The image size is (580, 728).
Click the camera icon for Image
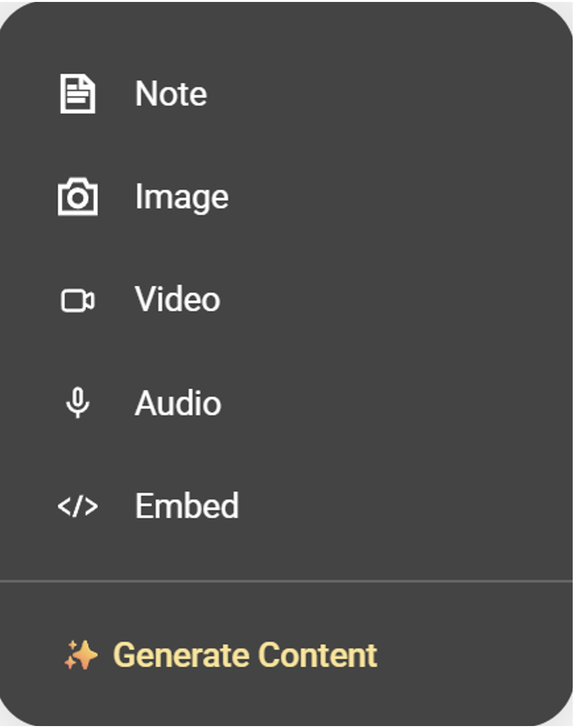click(x=78, y=197)
